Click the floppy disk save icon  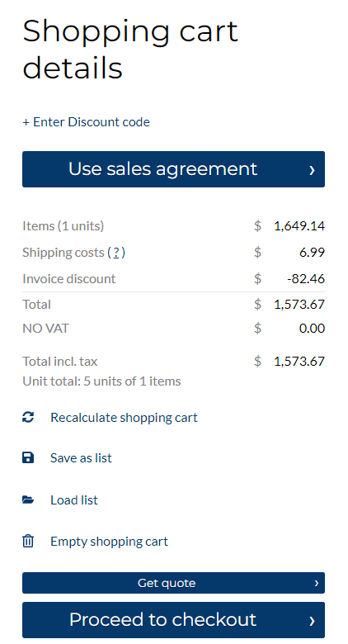pos(28,457)
